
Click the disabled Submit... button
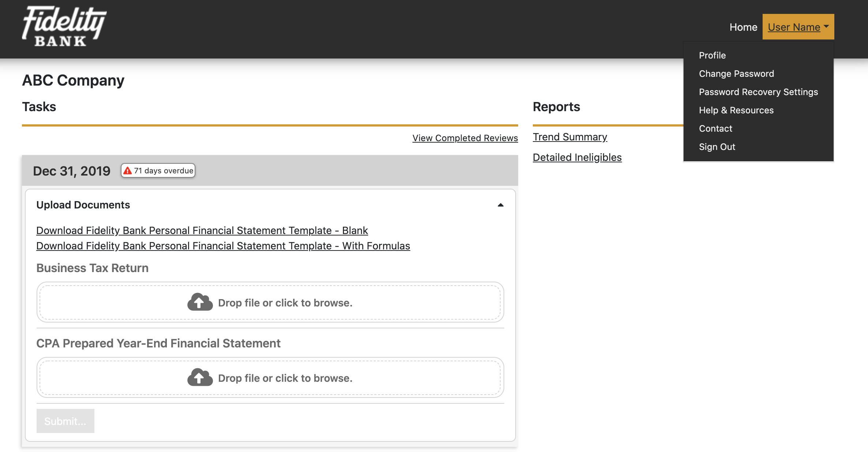[66, 421]
